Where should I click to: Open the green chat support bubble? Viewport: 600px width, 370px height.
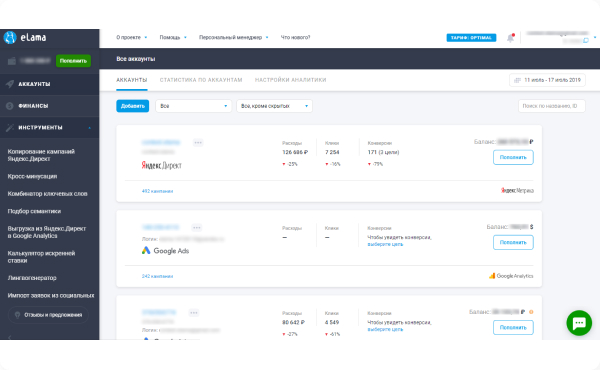pyautogui.click(x=579, y=323)
